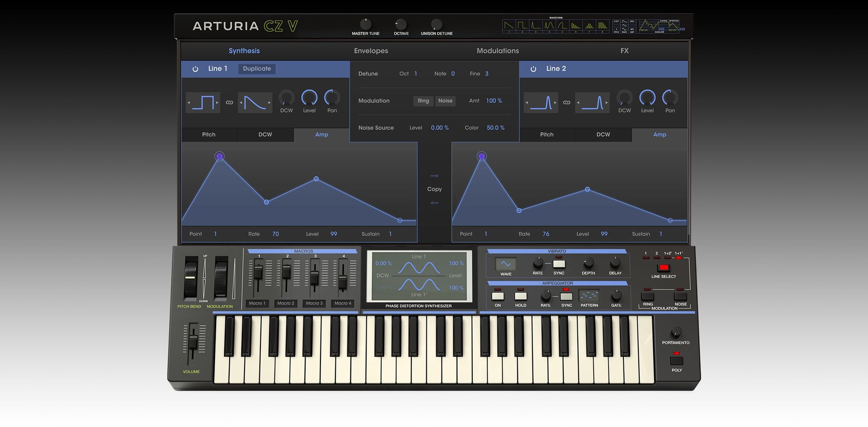Viewport: 868px width, 427px height.
Task: Click the Line 2 first pulse waveform display
Action: (541, 103)
